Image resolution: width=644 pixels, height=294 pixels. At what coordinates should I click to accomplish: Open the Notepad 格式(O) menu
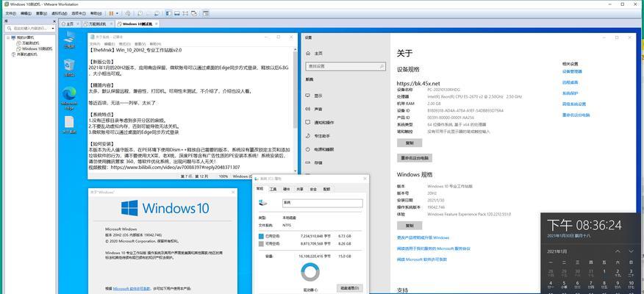pyautogui.click(x=125, y=43)
